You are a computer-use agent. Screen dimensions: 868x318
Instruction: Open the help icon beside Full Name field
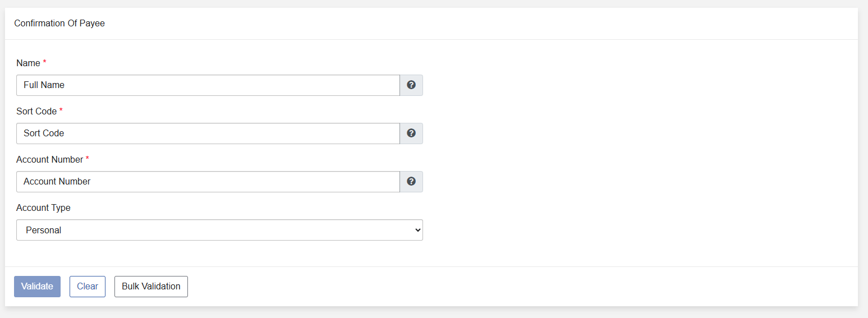(x=411, y=85)
